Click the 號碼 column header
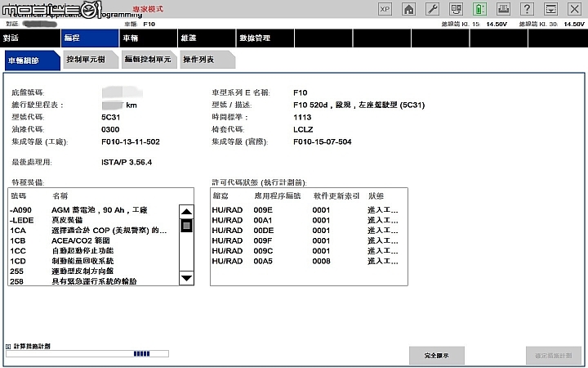Image resolution: width=588 pixels, height=368 pixels. point(19,195)
